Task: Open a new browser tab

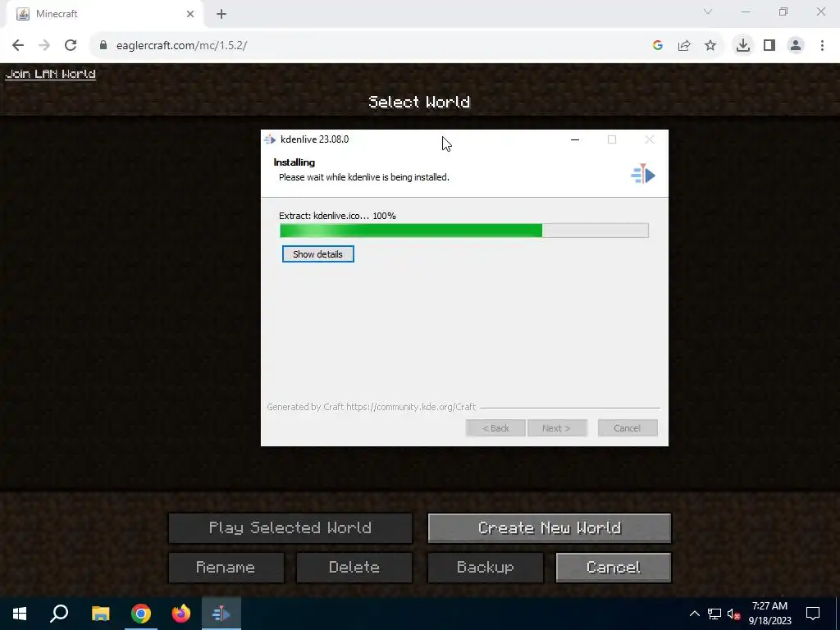Action: coord(221,14)
